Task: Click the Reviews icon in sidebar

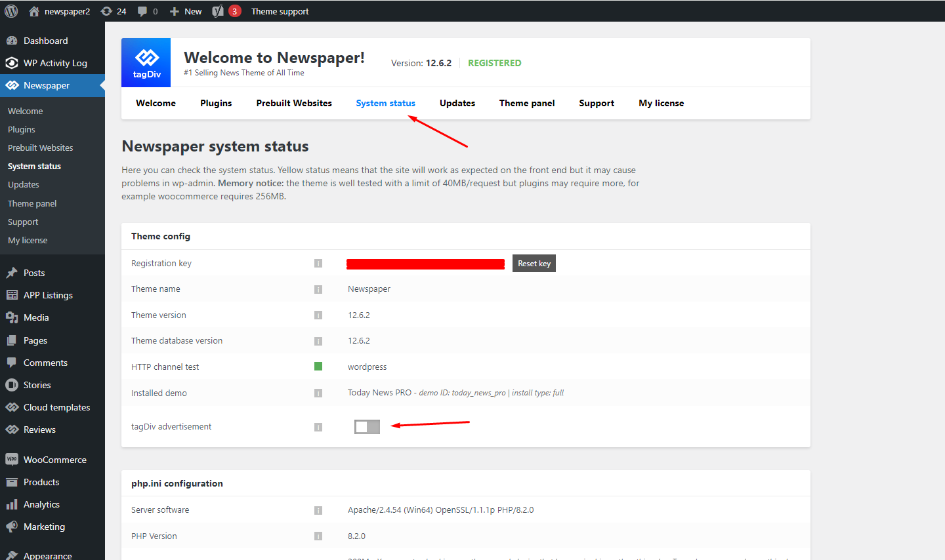Action: [12, 430]
